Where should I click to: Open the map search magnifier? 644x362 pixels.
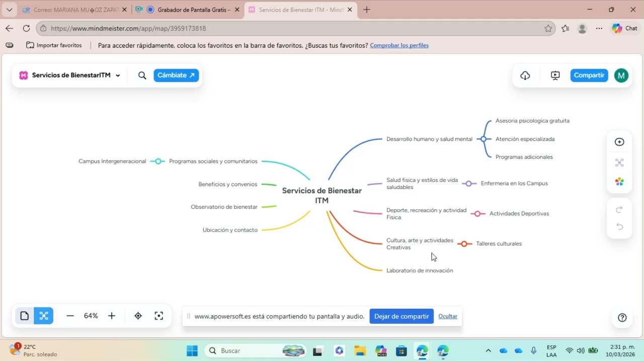click(142, 75)
